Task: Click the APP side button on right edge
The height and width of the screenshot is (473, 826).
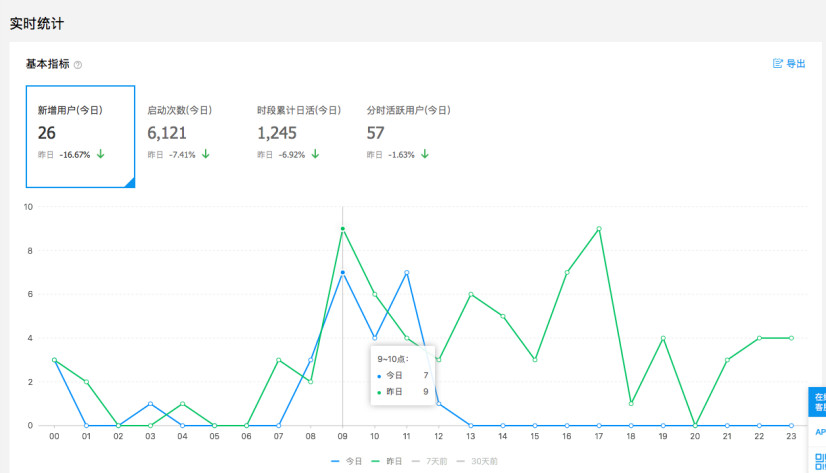Action: pyautogui.click(x=819, y=432)
